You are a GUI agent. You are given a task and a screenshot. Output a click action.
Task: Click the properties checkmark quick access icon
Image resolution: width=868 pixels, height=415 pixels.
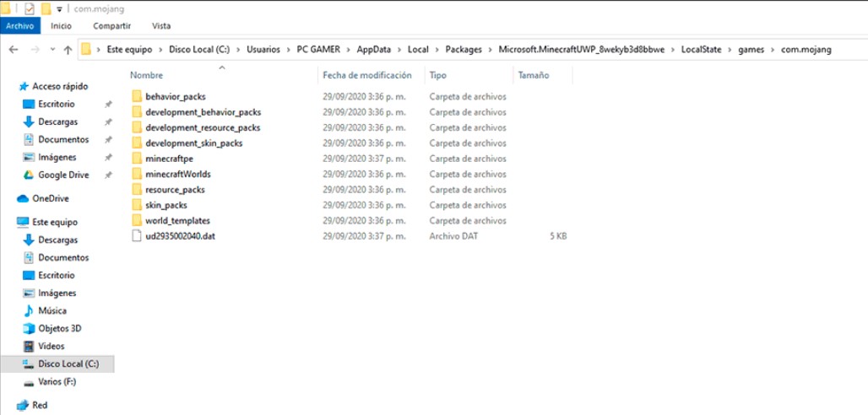30,8
